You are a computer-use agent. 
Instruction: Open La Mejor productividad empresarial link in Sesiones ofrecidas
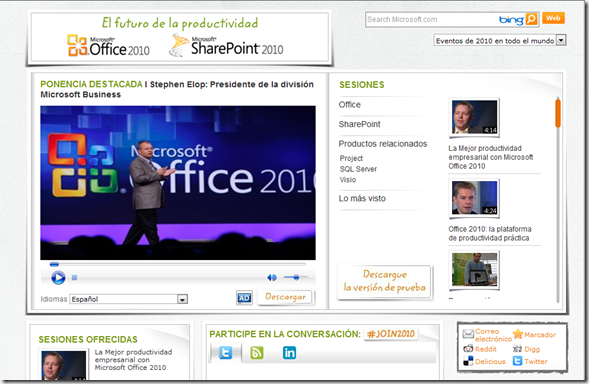click(133, 360)
